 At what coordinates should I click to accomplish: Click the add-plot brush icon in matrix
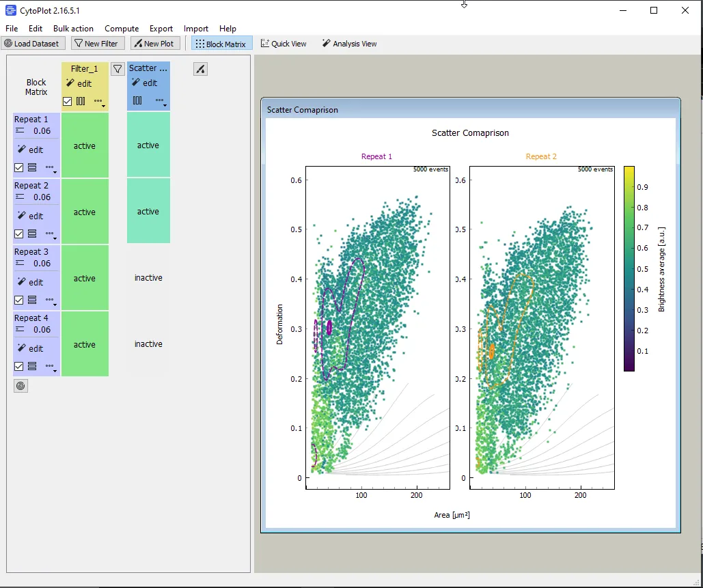pyautogui.click(x=200, y=69)
